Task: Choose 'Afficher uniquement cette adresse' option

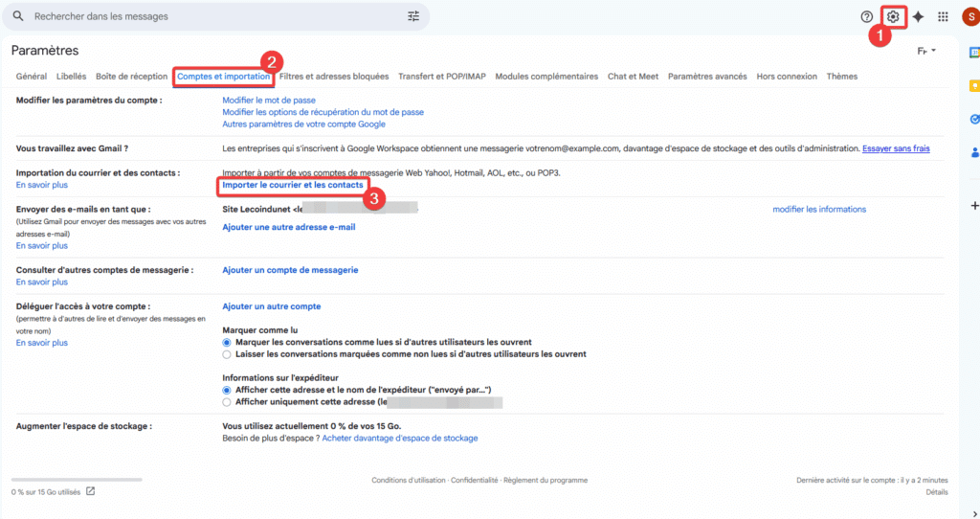Action: 227,402
